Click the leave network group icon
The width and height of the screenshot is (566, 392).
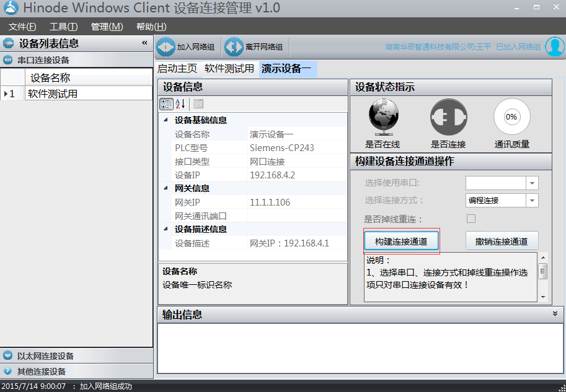[x=234, y=47]
